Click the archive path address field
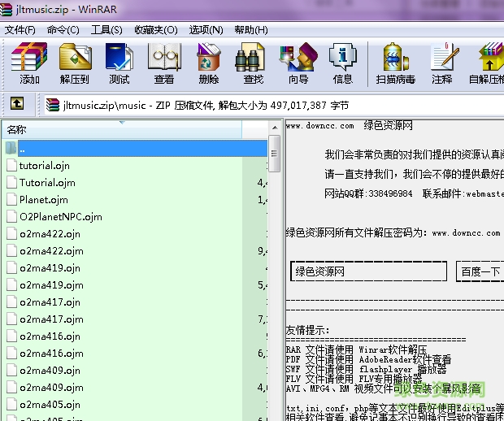This screenshot has height=421, width=504. pos(273,105)
